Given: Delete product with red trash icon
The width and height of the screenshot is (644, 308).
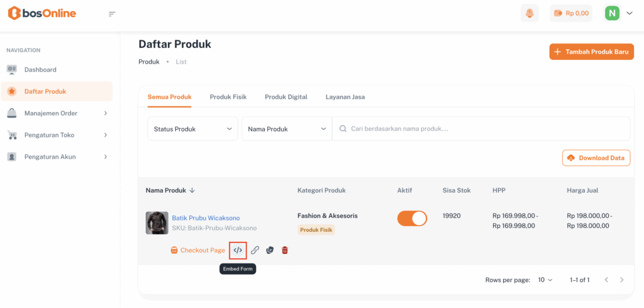Looking at the screenshot, I should click(285, 250).
